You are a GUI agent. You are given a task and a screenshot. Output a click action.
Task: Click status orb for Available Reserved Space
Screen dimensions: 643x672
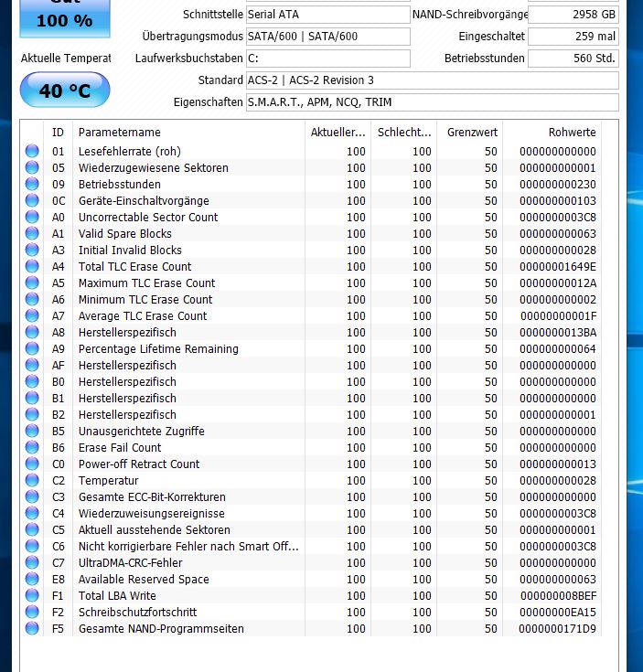(x=32, y=579)
